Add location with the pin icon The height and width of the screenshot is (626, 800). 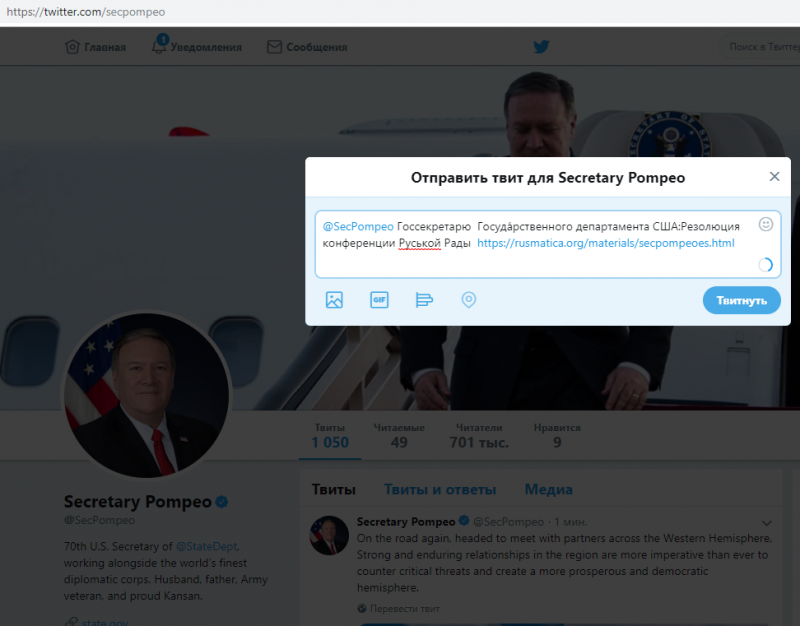point(468,299)
